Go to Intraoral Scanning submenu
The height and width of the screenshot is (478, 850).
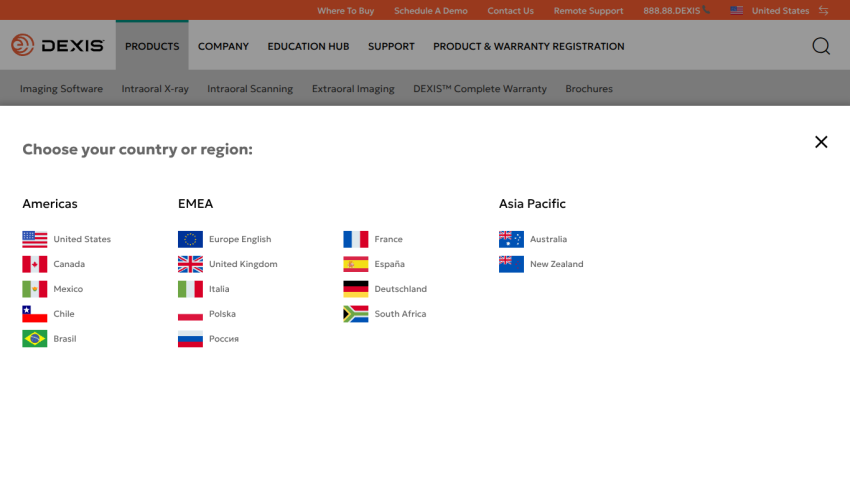pyautogui.click(x=250, y=88)
